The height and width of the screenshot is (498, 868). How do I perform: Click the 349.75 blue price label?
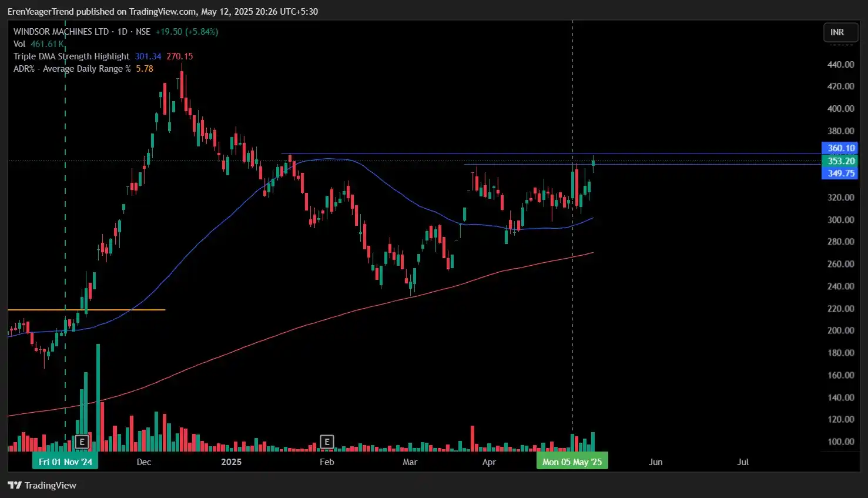840,173
